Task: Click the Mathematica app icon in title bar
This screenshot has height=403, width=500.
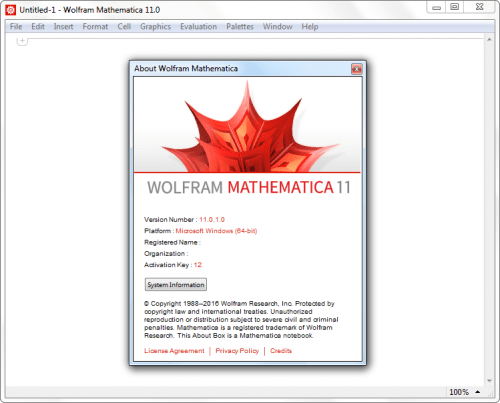Action: point(10,10)
